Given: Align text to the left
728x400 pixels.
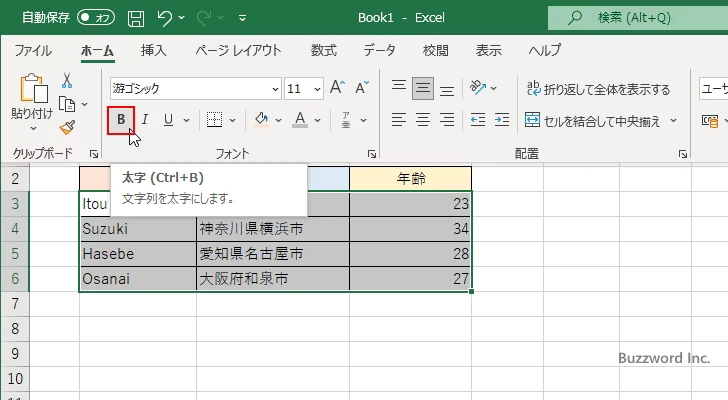Looking at the screenshot, I should tap(399, 120).
